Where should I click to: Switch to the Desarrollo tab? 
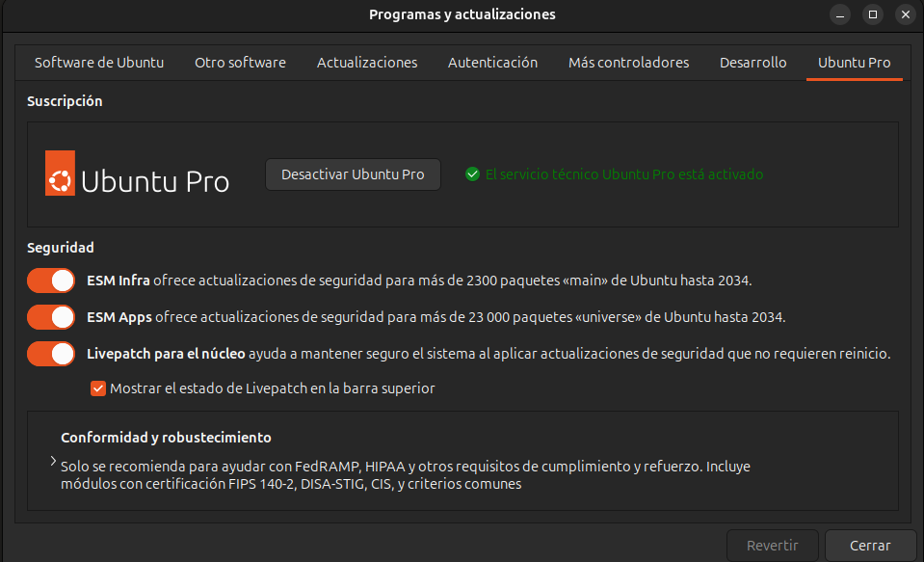(753, 63)
